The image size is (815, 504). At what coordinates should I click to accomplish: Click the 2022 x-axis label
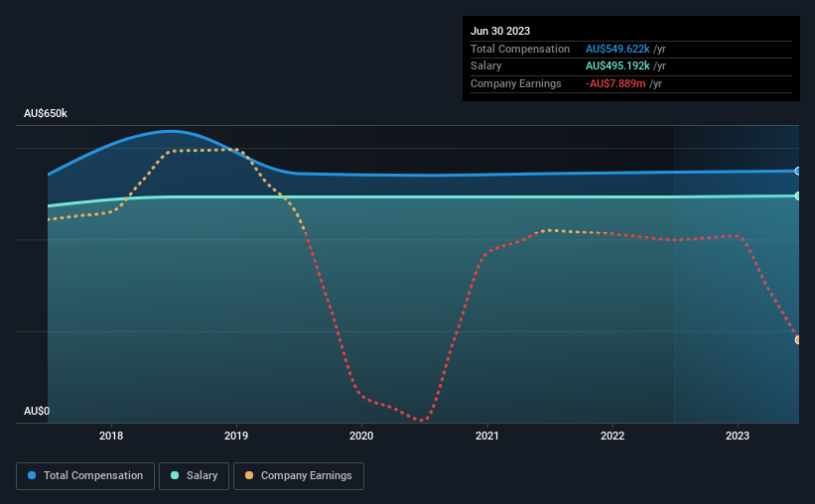pyautogui.click(x=612, y=436)
